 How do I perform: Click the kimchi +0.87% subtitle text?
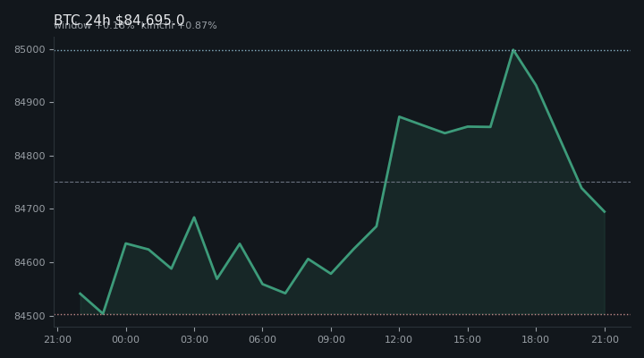(179, 25)
